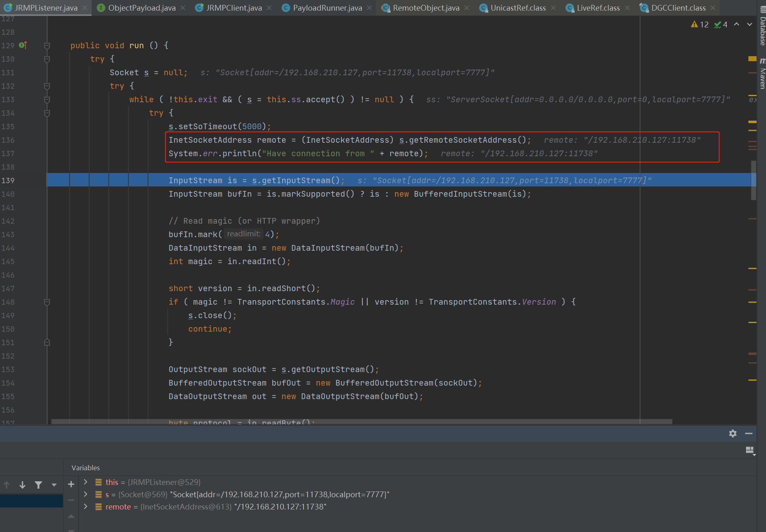Collapse the try block at line 132
Image resolution: width=766 pixels, height=532 pixels.
(x=47, y=86)
